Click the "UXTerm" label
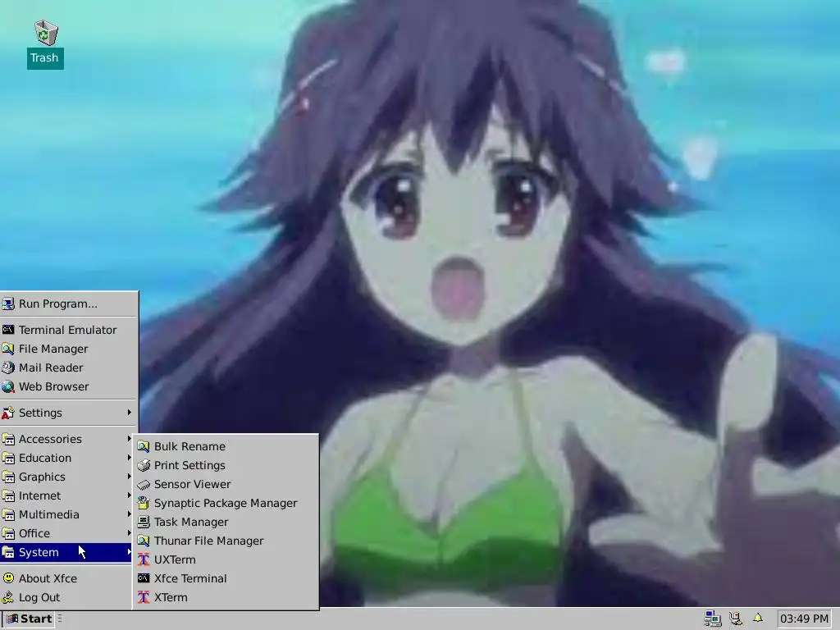840x630 pixels. click(x=175, y=559)
